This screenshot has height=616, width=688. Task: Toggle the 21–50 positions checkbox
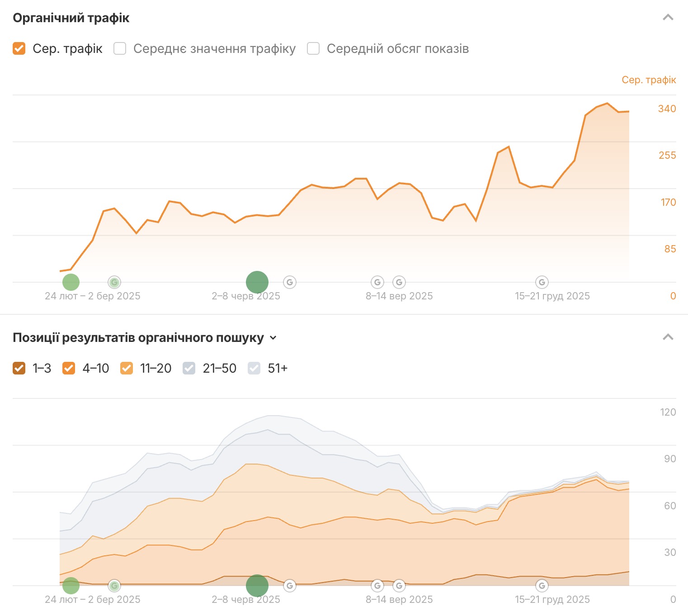[x=189, y=368]
